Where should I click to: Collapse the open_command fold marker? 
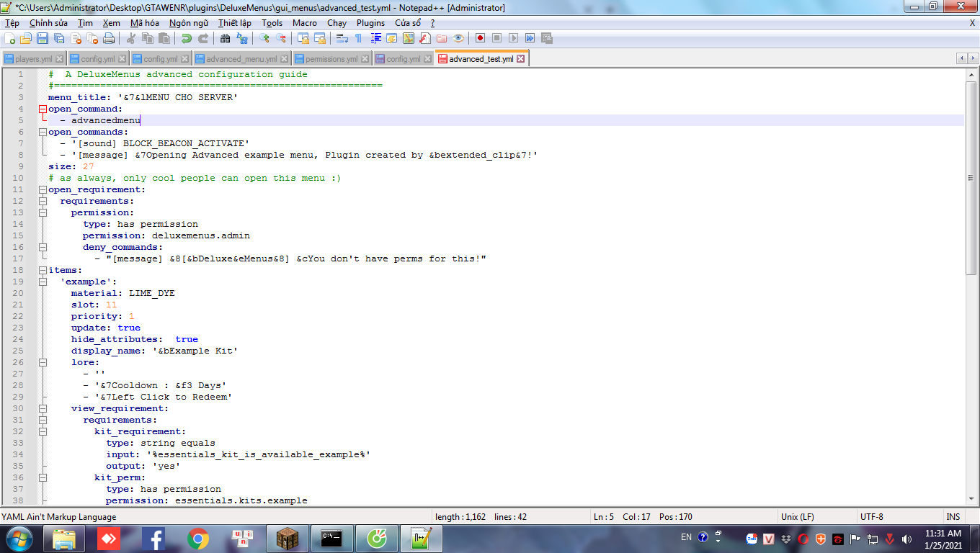pos(43,109)
